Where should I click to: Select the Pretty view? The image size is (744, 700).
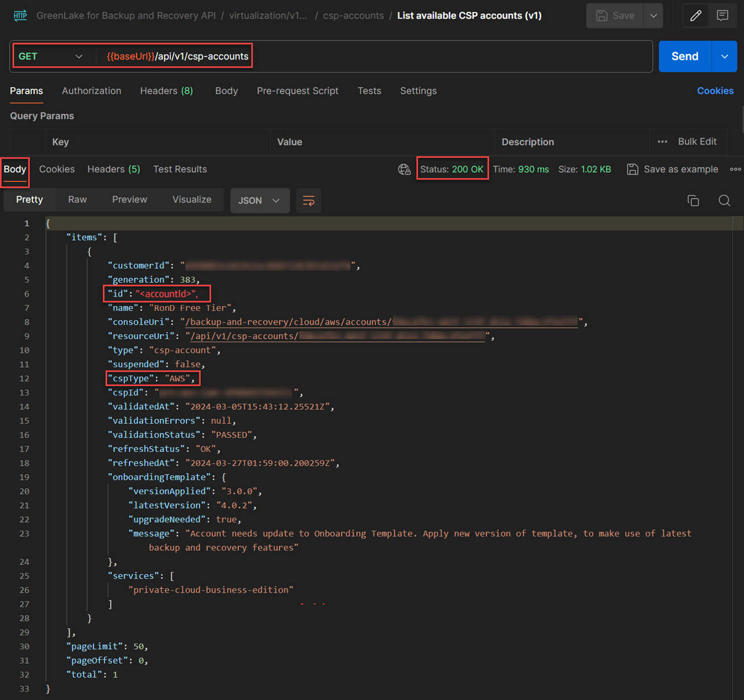(x=29, y=199)
